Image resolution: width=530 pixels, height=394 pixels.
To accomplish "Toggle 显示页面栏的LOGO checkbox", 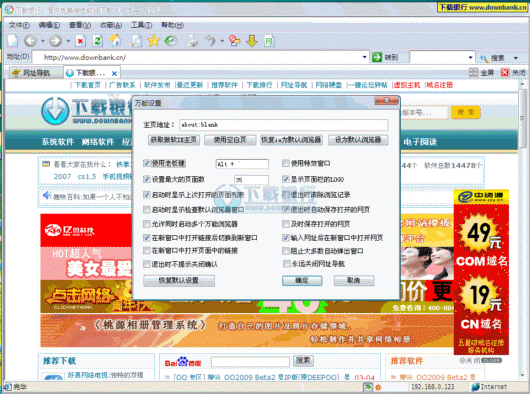I will [x=286, y=179].
